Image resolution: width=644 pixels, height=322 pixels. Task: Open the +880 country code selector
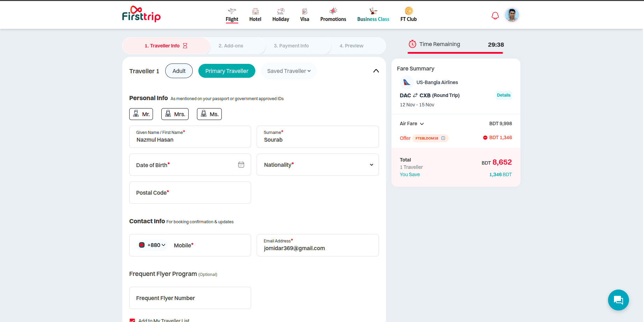tap(152, 245)
